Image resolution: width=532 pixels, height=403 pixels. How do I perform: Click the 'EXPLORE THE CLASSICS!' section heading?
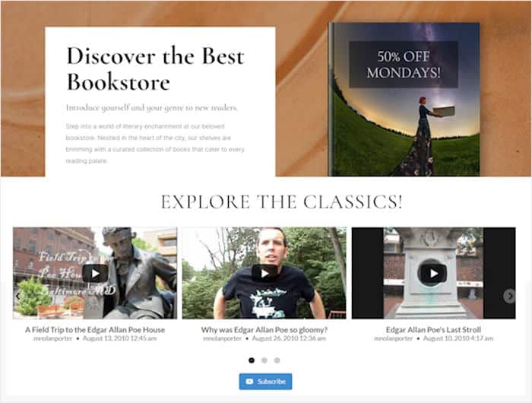[x=282, y=202]
